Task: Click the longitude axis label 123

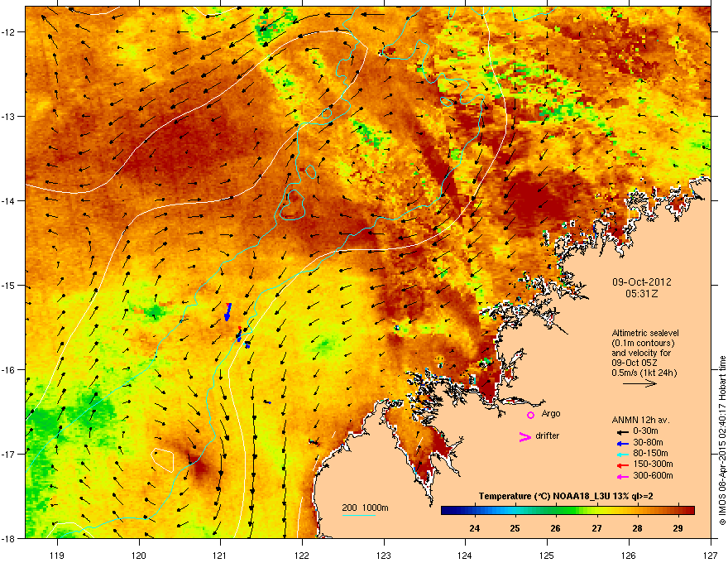Action: pos(384,555)
